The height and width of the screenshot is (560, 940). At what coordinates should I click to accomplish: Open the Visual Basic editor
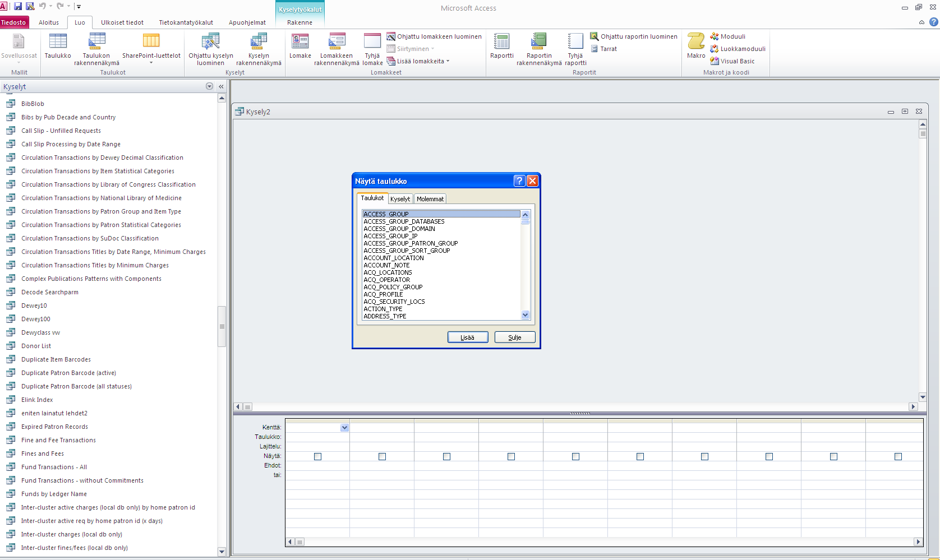coord(732,61)
